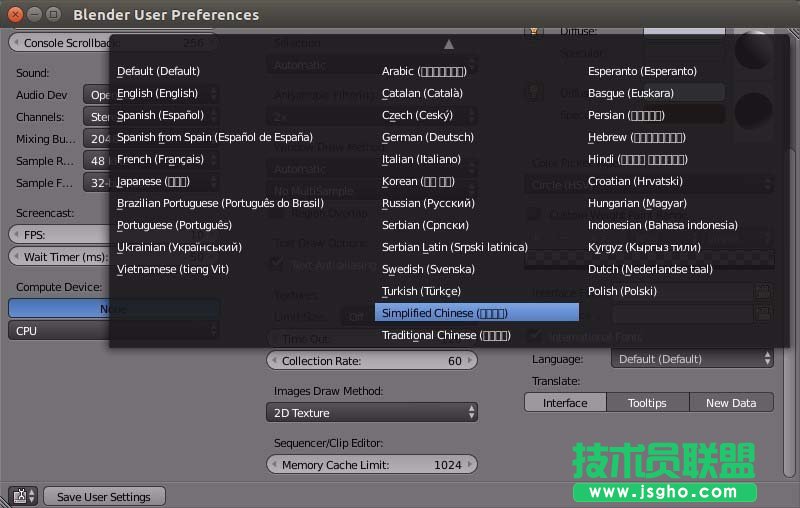Choose Ukrainian language option
The width and height of the screenshot is (800, 508).
pos(179,247)
